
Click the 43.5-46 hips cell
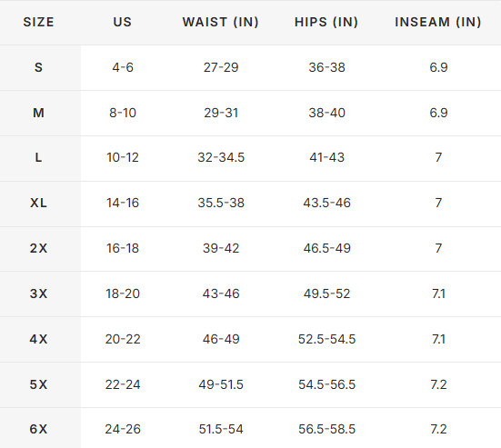tap(326, 203)
